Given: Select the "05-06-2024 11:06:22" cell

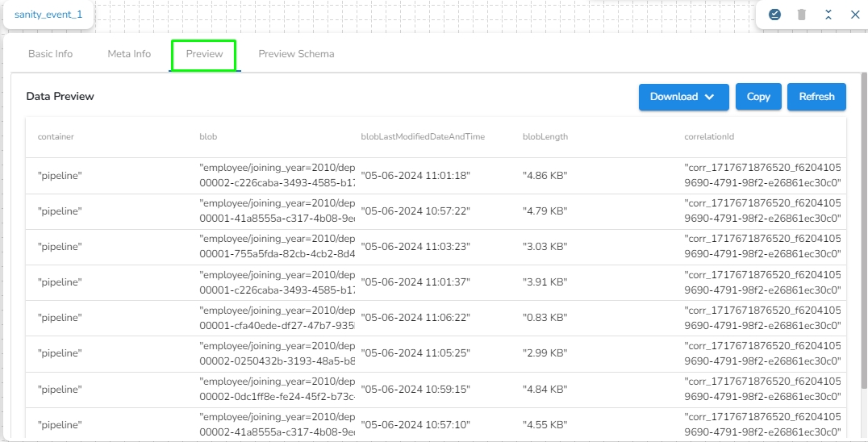Looking at the screenshot, I should (x=415, y=318).
